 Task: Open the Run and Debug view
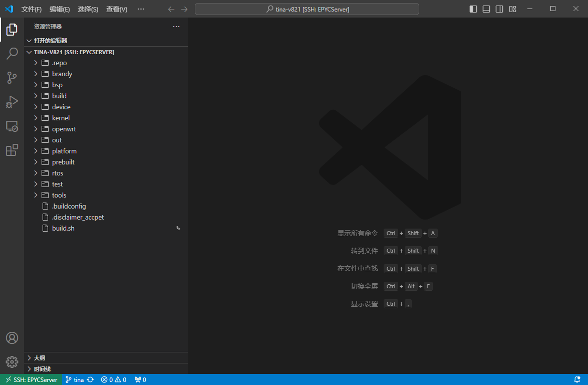(x=12, y=102)
